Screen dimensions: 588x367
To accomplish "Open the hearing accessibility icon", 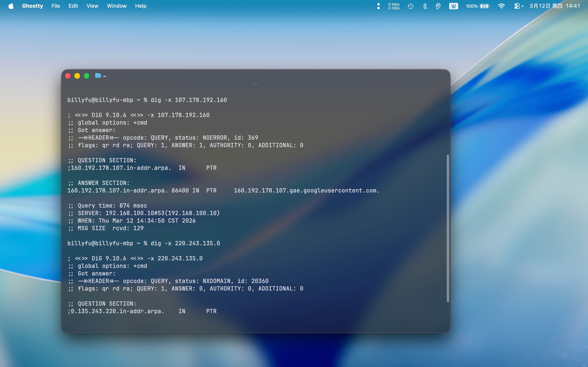I will tap(438, 6).
